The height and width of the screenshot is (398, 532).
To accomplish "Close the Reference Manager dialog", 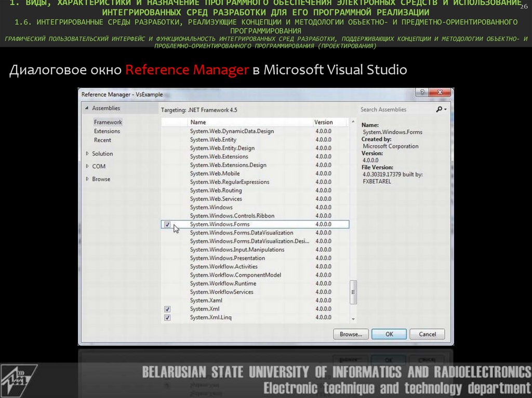I will [x=441, y=93].
